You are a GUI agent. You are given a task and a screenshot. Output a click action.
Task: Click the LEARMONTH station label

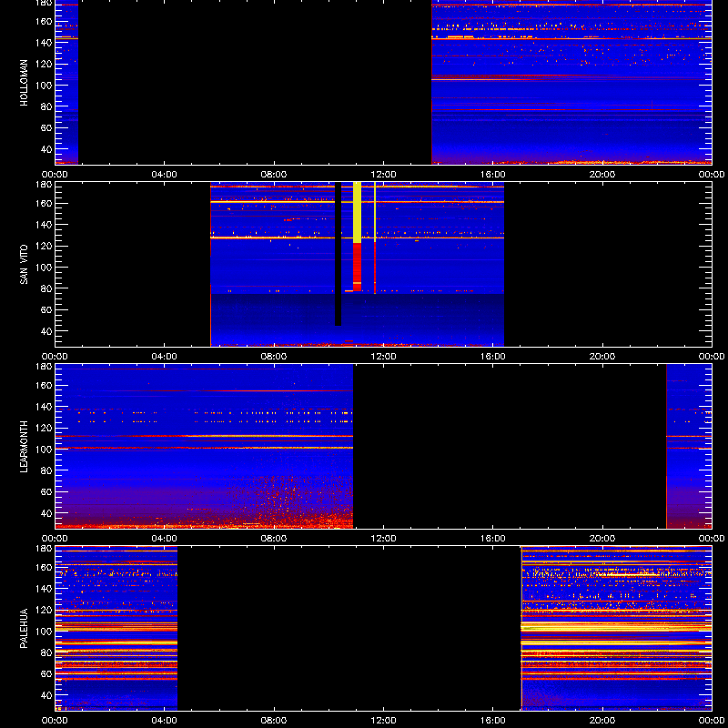[25, 447]
